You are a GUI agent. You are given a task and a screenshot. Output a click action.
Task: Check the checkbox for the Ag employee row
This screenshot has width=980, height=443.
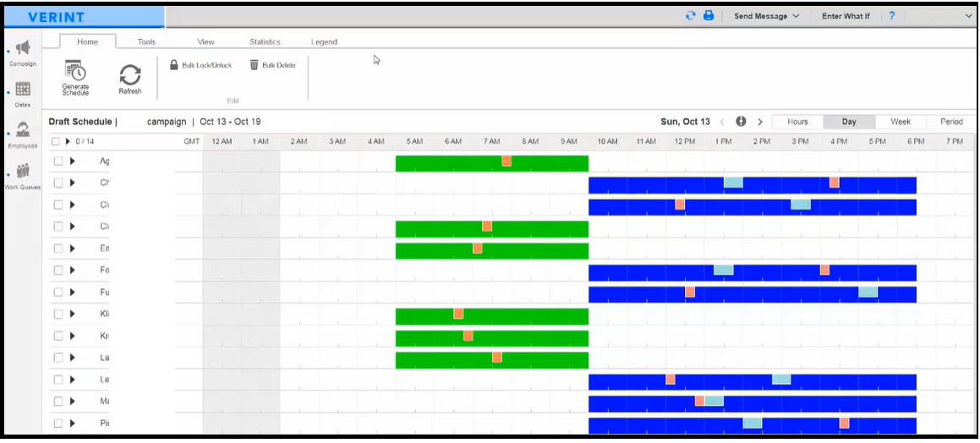58,161
